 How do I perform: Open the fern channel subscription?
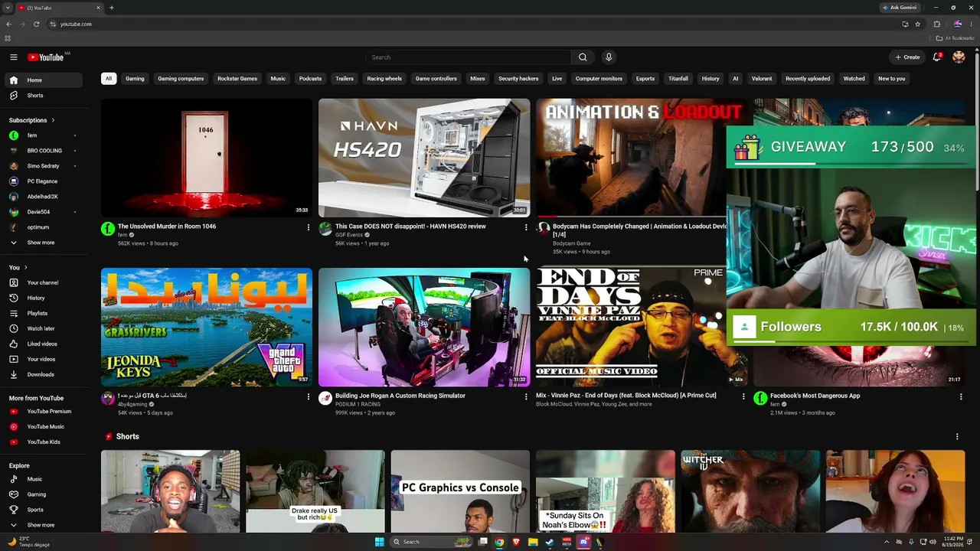pyautogui.click(x=44, y=135)
